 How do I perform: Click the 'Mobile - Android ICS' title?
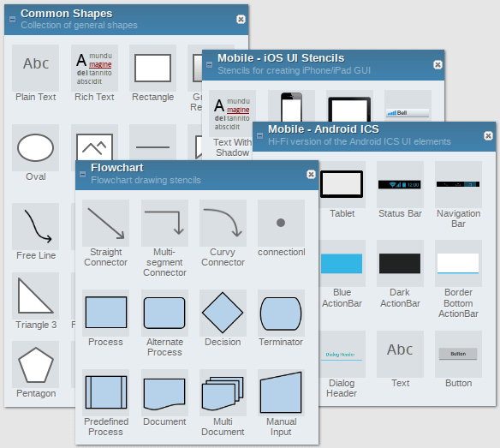tap(324, 129)
